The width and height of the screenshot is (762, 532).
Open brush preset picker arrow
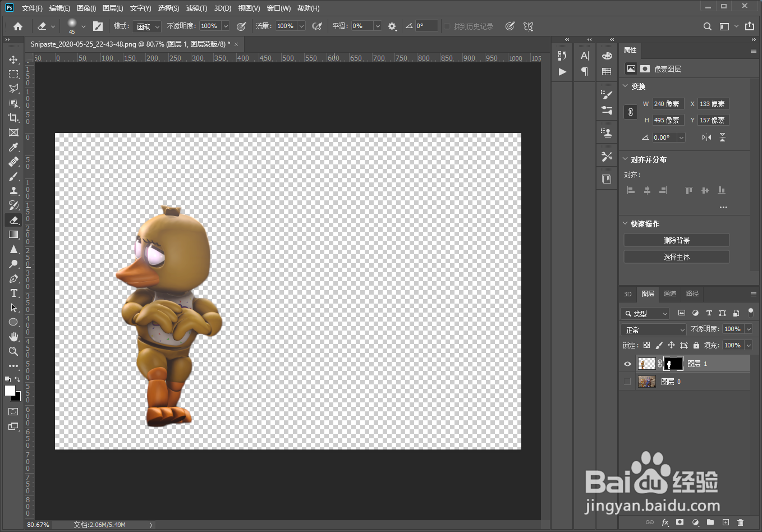[x=84, y=26]
